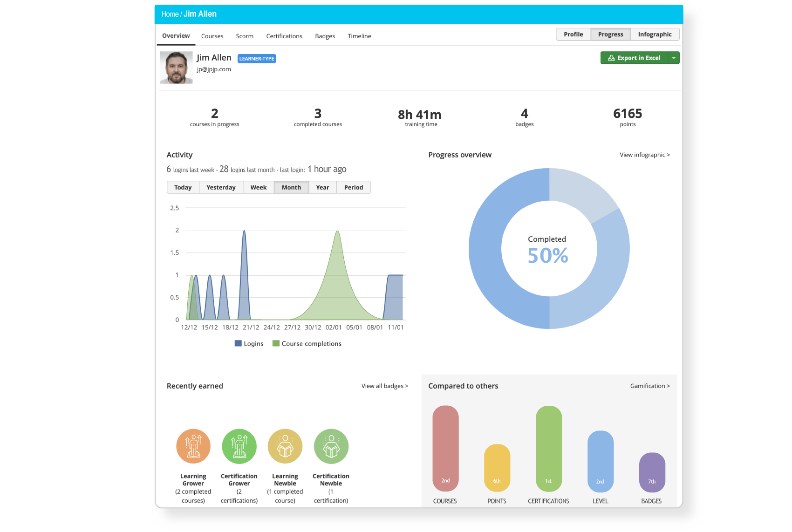Toggle Course completions legend swatch
Viewport: 792px width, 532px height.
point(276,344)
